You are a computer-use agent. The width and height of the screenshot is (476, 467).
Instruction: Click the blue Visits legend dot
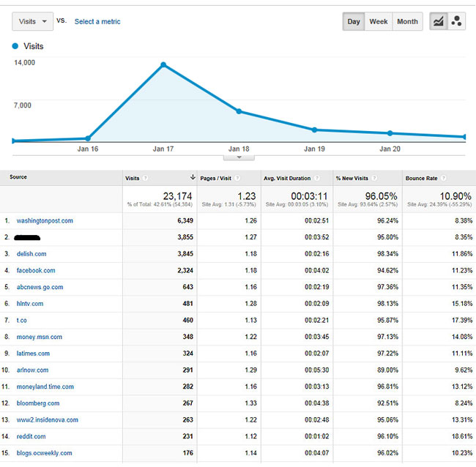[15, 46]
